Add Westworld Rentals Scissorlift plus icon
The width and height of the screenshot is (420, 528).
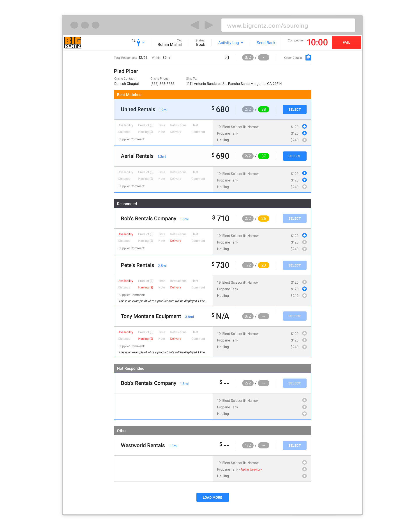(x=304, y=462)
